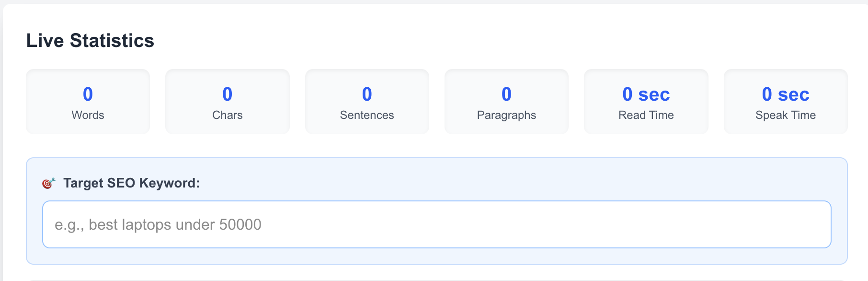Click the Chars counter number

[227, 94]
